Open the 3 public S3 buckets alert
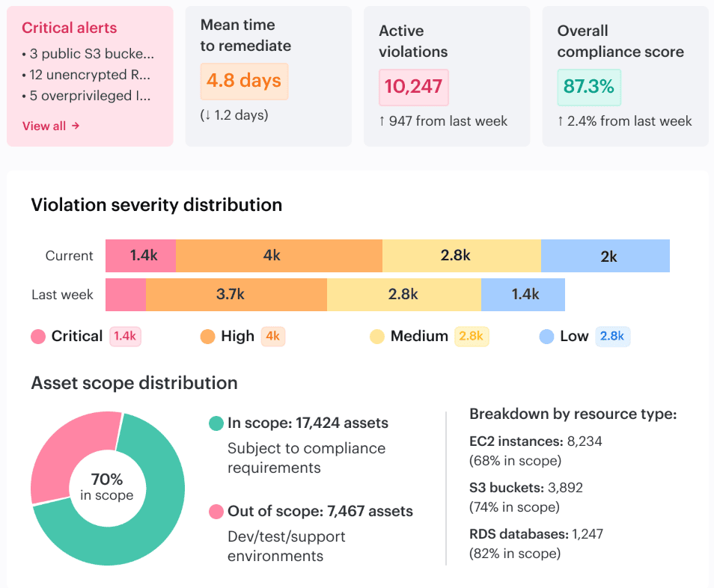714x588 pixels. coord(88,54)
